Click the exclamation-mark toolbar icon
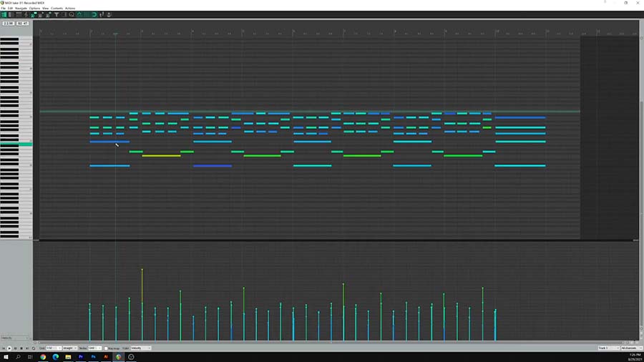 pos(102,14)
